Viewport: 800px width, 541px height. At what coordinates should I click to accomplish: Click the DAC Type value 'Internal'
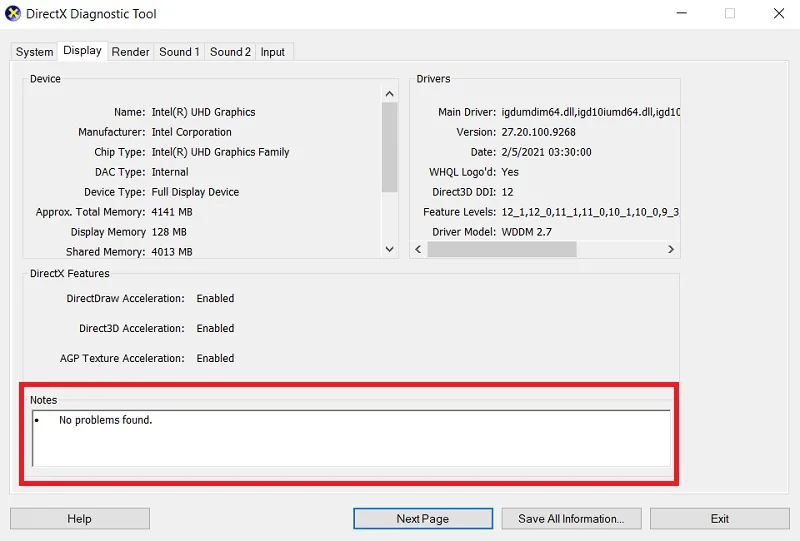(170, 172)
